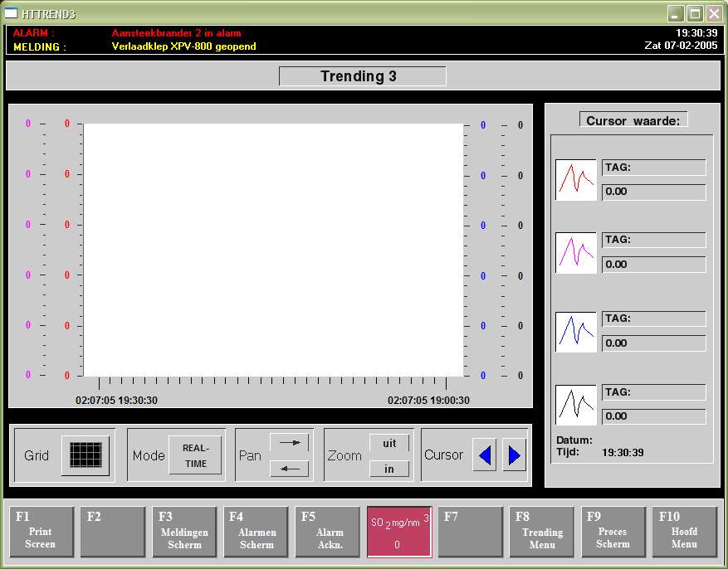The image size is (728, 569).
Task: Click the F1 Print Screen key
Action: tap(41, 532)
